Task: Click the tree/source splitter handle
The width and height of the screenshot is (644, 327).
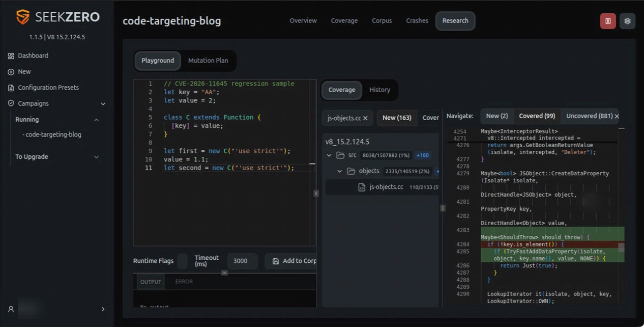Action: [443, 208]
